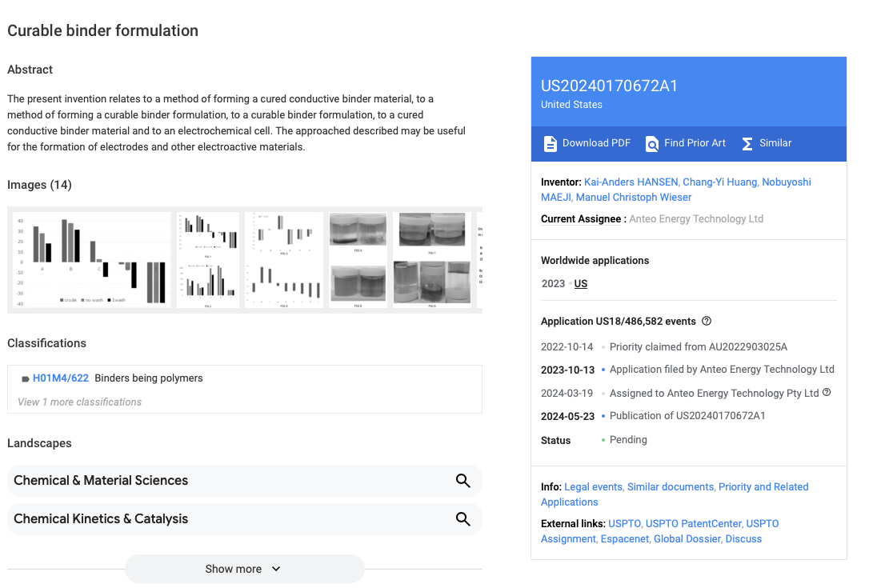Open inventor Kai-Anders HANSEN link
Screen dimensions: 893x588
point(631,182)
